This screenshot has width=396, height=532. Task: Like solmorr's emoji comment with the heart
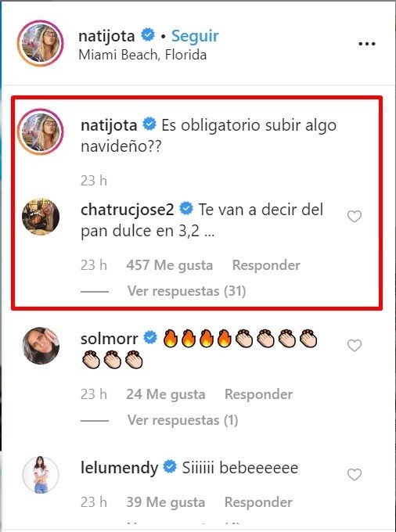(355, 345)
